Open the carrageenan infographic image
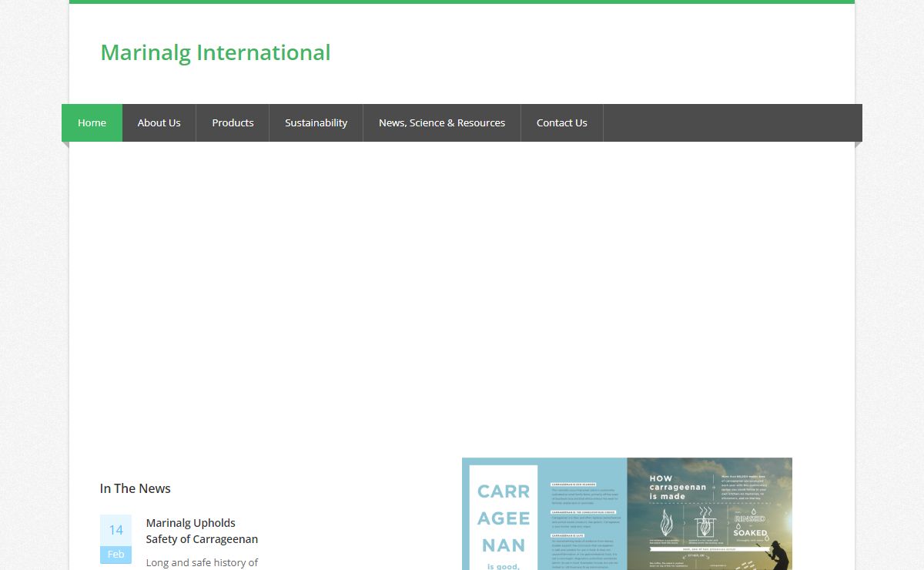The height and width of the screenshot is (570, 924). [627, 514]
